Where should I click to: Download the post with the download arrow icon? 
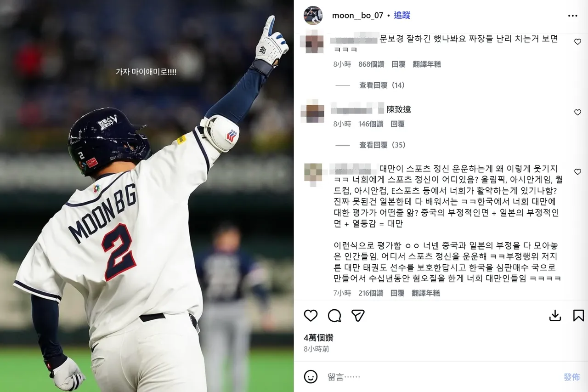555,316
